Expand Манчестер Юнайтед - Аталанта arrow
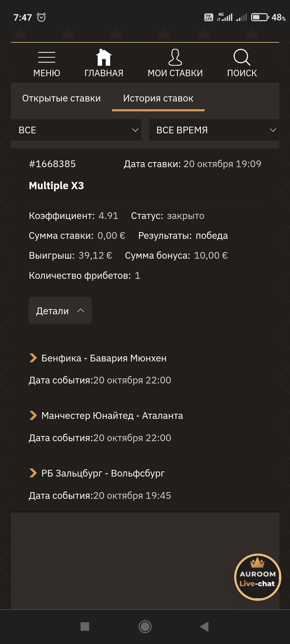The image size is (290, 644). [x=33, y=415]
